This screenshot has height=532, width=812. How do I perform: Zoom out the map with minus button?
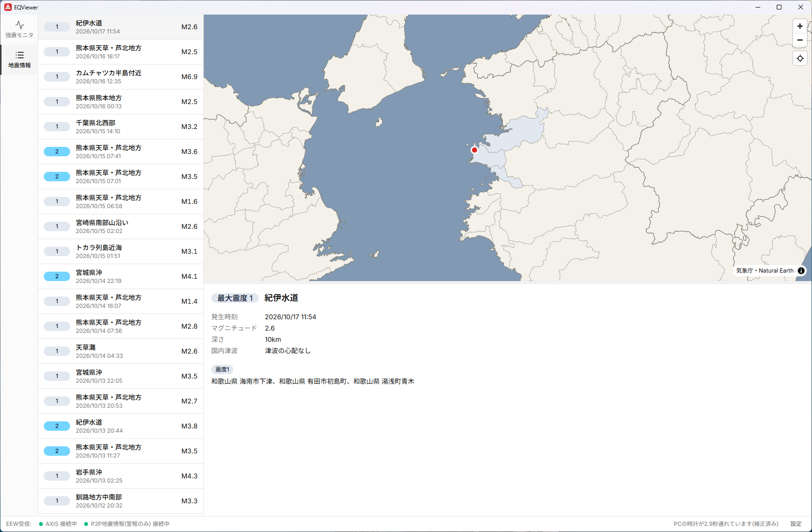point(800,40)
